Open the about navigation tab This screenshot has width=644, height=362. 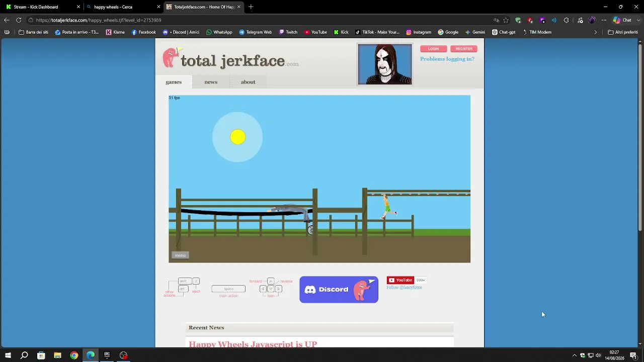click(248, 82)
